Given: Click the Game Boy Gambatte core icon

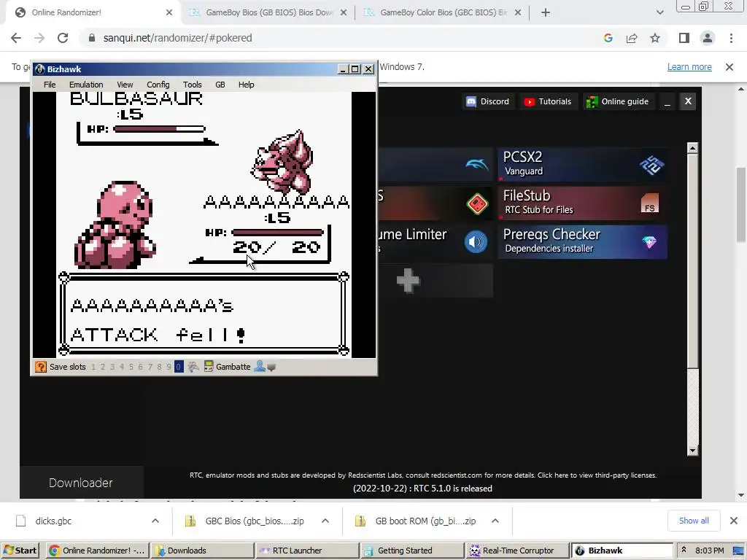Looking at the screenshot, I should coord(208,367).
